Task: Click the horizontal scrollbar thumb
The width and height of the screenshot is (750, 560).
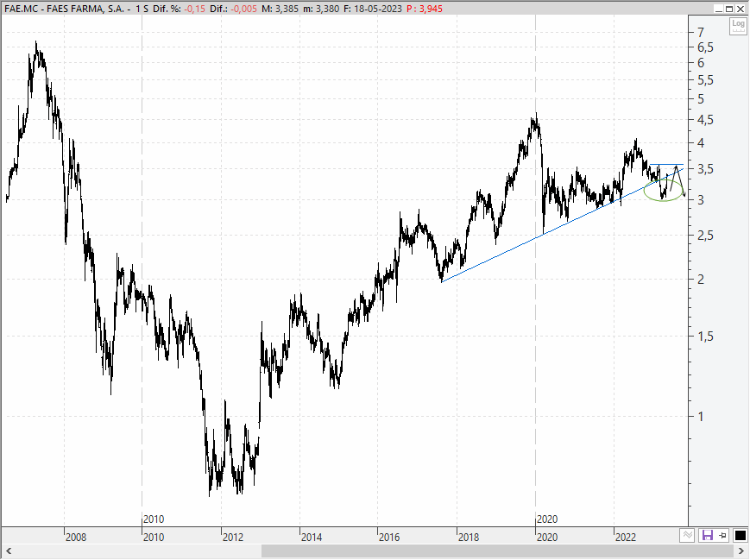Action: click(497, 551)
